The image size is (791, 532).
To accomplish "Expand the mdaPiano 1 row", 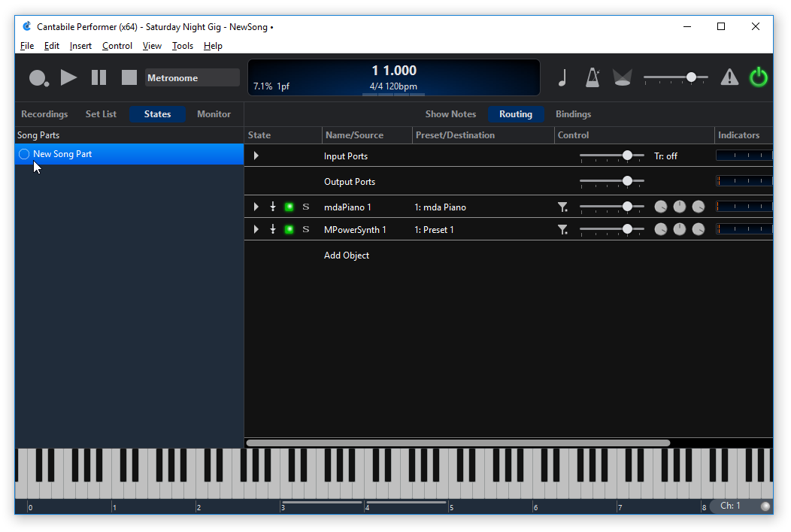I will (x=256, y=207).
